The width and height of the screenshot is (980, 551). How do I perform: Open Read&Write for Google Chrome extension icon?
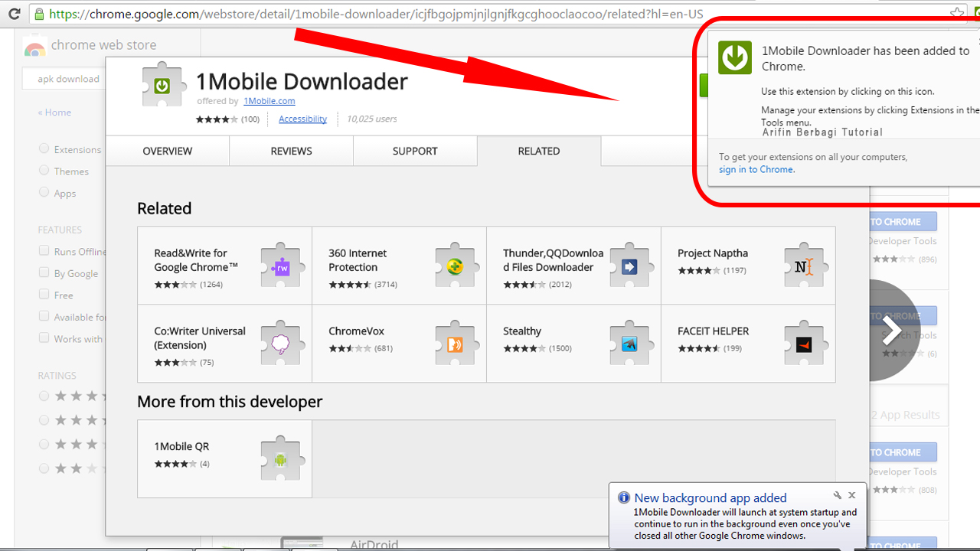(283, 266)
